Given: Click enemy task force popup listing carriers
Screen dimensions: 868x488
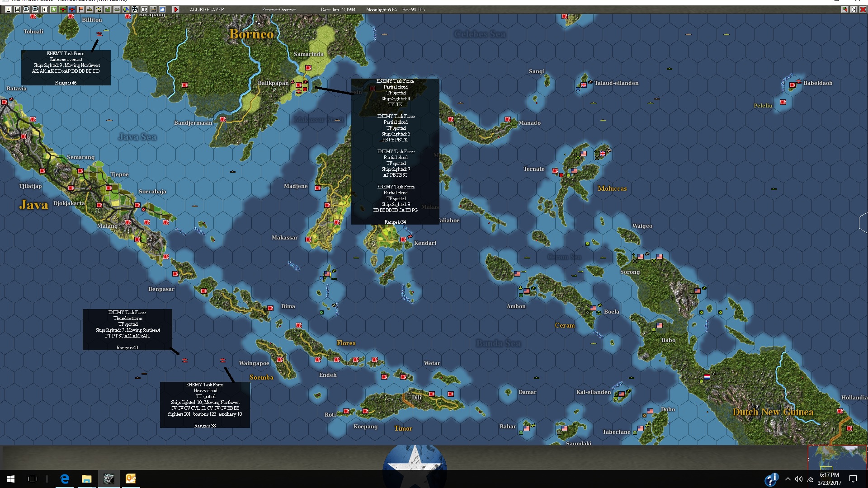Looking at the screenshot, I should coord(205,405).
